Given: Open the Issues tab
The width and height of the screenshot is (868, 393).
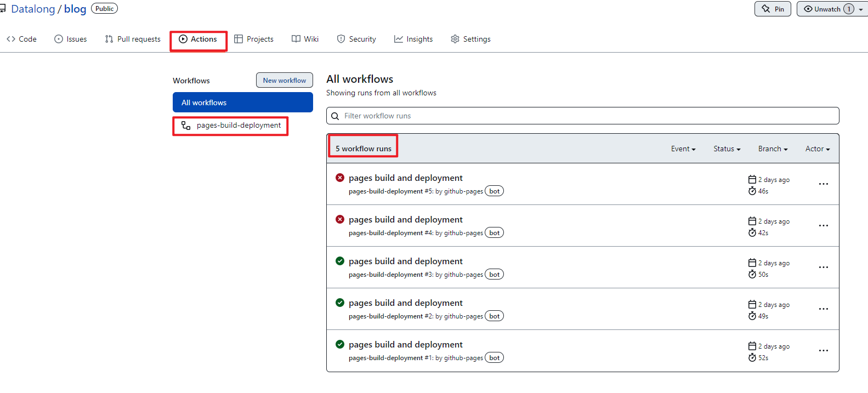Looking at the screenshot, I should coord(71,39).
